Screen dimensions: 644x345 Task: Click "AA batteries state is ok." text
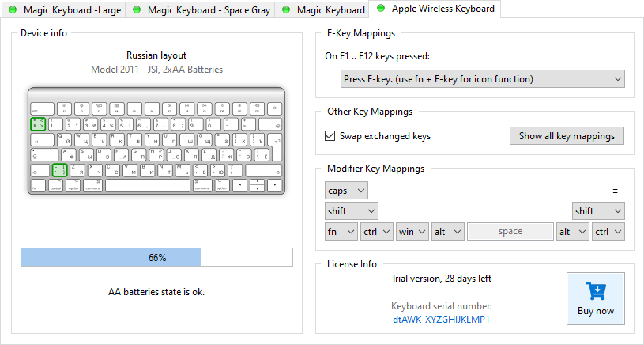(156, 292)
